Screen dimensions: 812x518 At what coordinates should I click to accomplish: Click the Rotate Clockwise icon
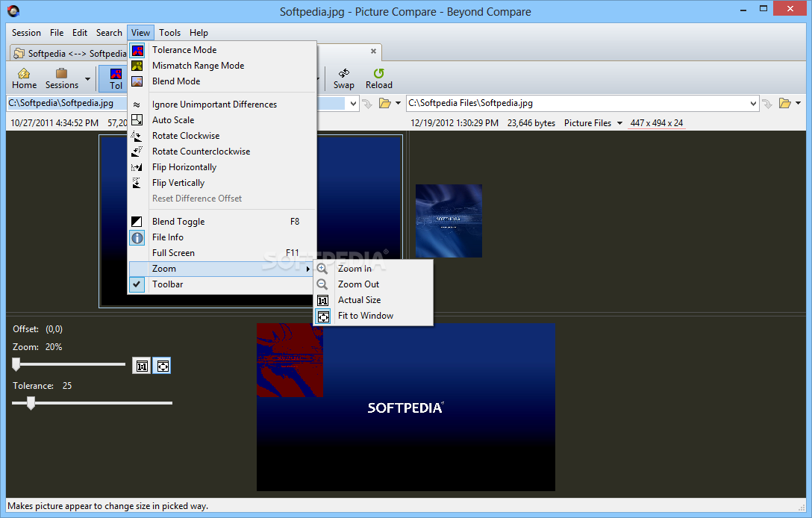click(137, 136)
